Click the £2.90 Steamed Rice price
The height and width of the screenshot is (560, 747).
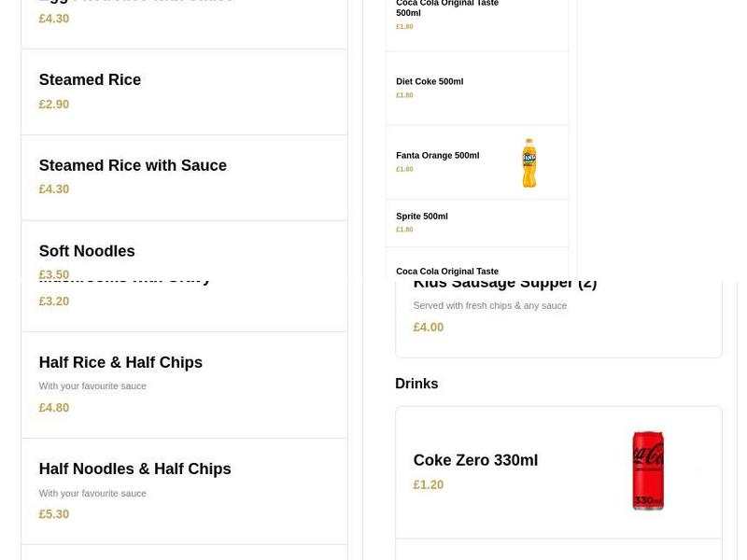53,104
